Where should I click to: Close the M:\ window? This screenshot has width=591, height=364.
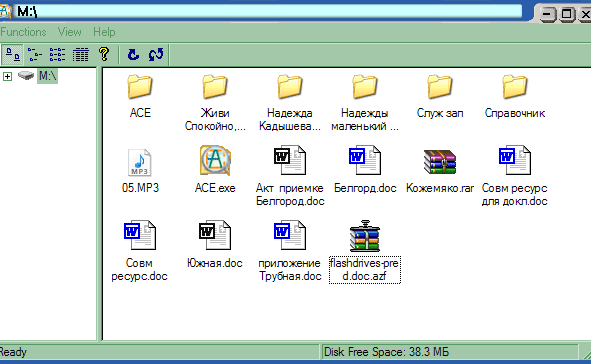(585, 14)
